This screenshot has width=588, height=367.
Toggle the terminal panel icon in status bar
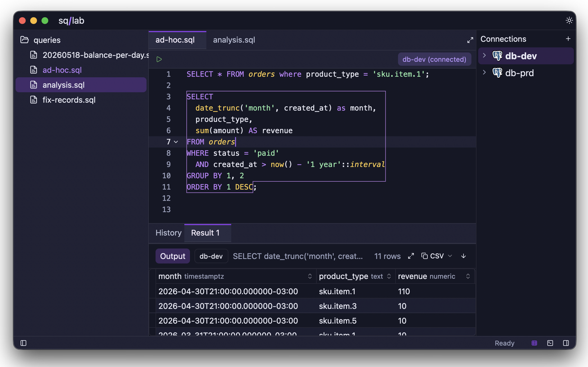pos(550,343)
